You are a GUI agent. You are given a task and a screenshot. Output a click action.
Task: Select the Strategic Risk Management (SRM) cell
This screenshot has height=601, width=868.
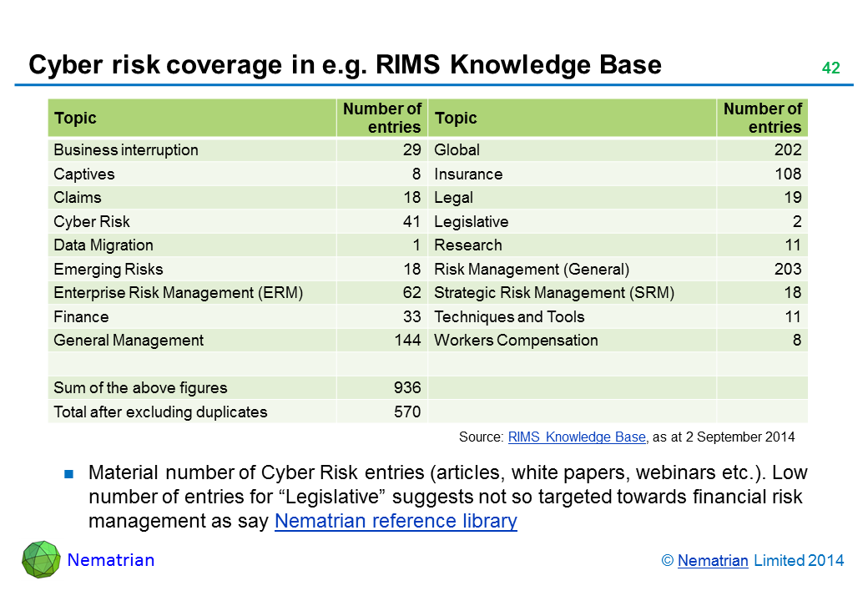click(554, 293)
